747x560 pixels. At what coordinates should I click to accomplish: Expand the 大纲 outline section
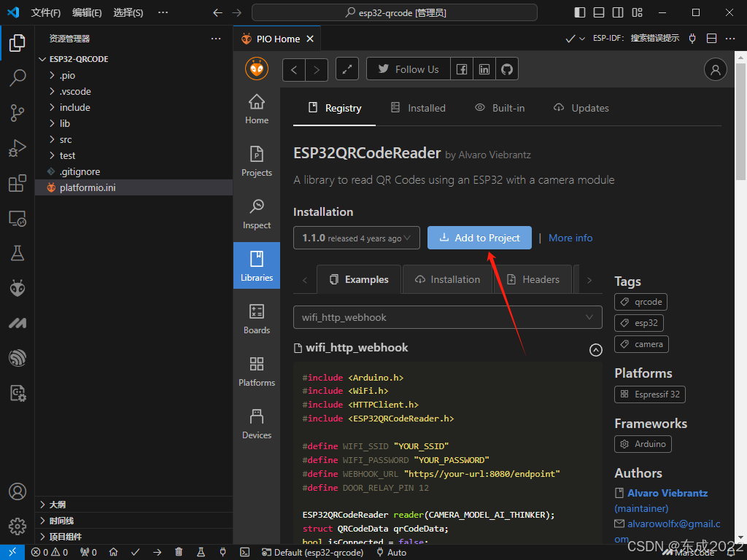134,505
